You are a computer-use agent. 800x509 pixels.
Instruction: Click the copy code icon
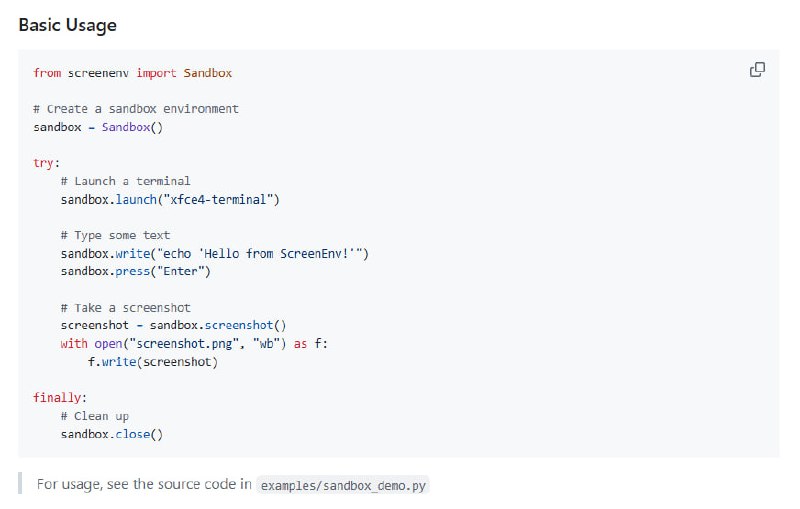point(757,69)
